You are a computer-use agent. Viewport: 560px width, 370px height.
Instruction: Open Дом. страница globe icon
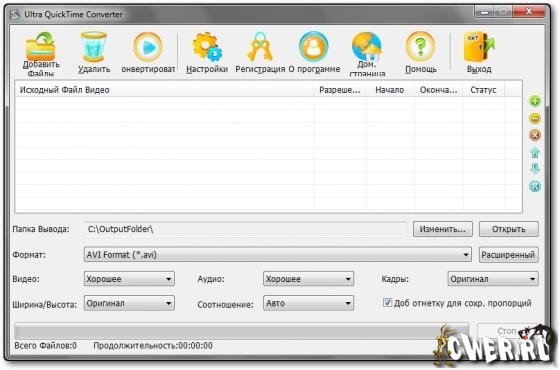(367, 46)
